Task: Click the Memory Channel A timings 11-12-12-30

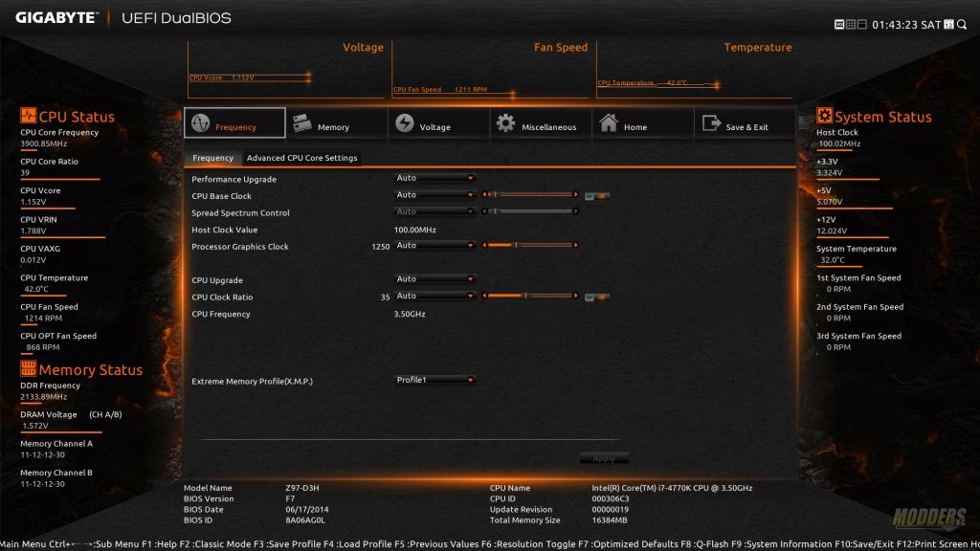Action: pos(42,454)
